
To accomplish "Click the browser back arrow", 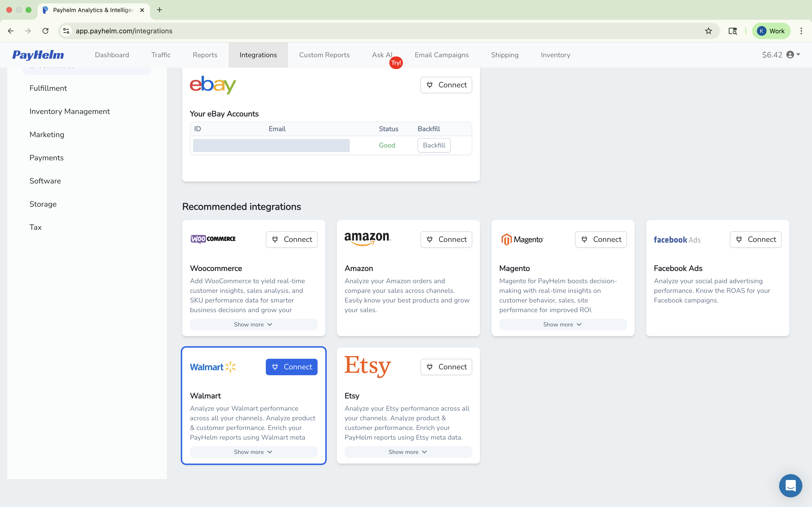I will [11, 31].
